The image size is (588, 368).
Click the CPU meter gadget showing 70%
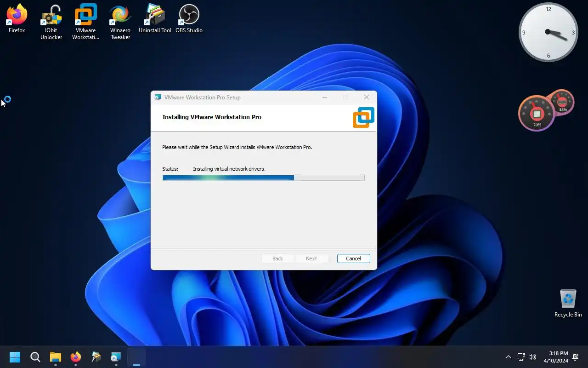coord(537,114)
